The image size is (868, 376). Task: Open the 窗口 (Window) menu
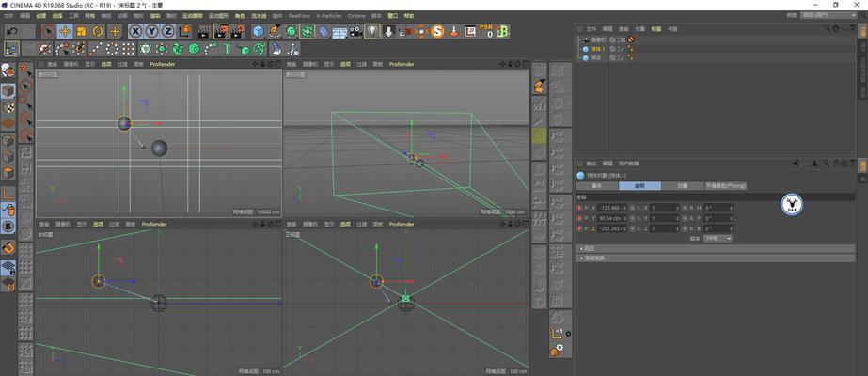(x=392, y=16)
